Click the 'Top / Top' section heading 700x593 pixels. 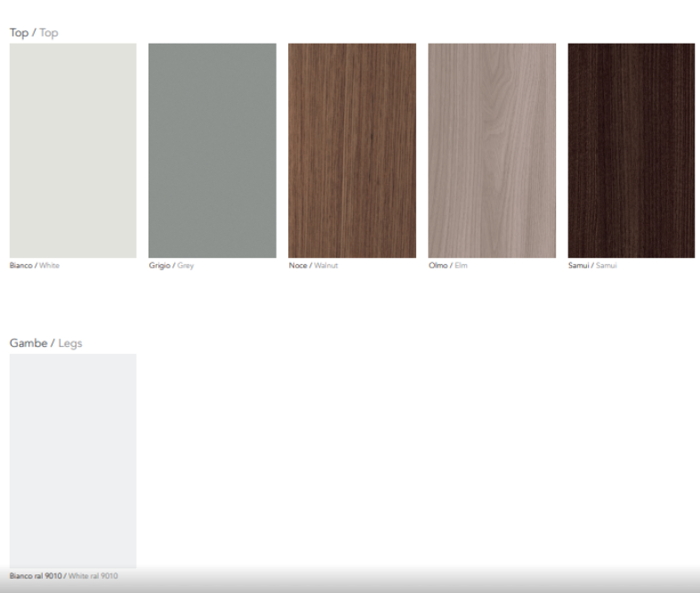(34, 33)
